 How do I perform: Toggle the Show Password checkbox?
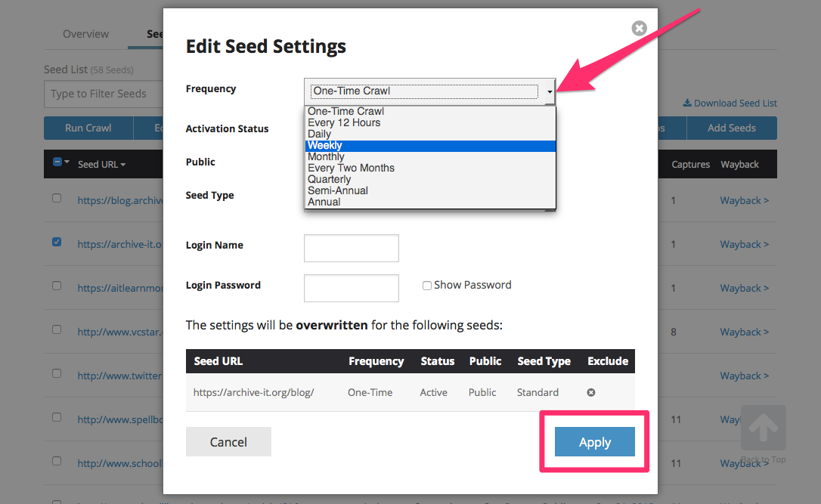427,286
